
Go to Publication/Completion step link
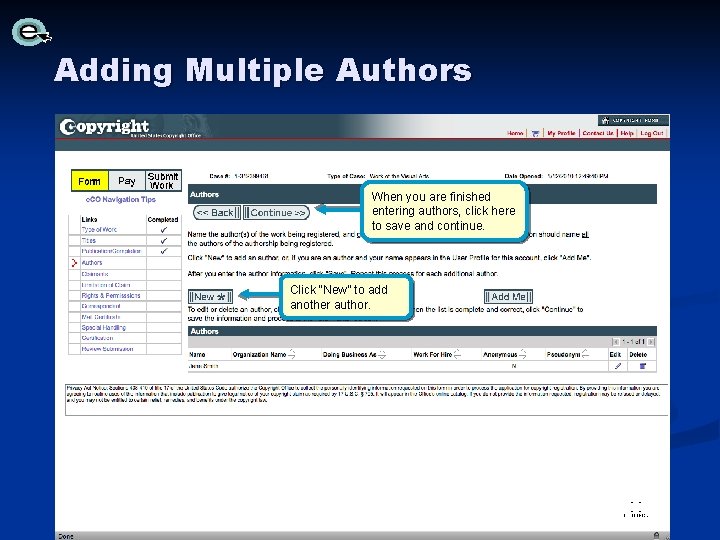click(111, 251)
